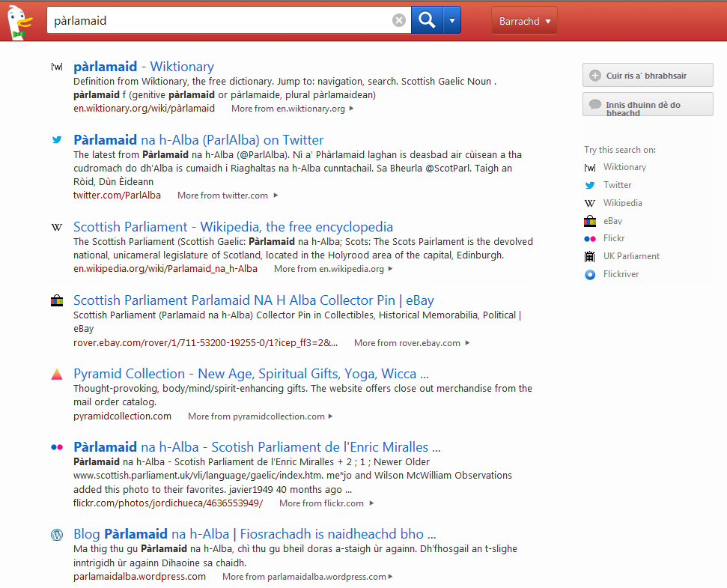Open the pàrlamaid - Wiktionary result
The height and width of the screenshot is (588, 727).
coord(143,67)
